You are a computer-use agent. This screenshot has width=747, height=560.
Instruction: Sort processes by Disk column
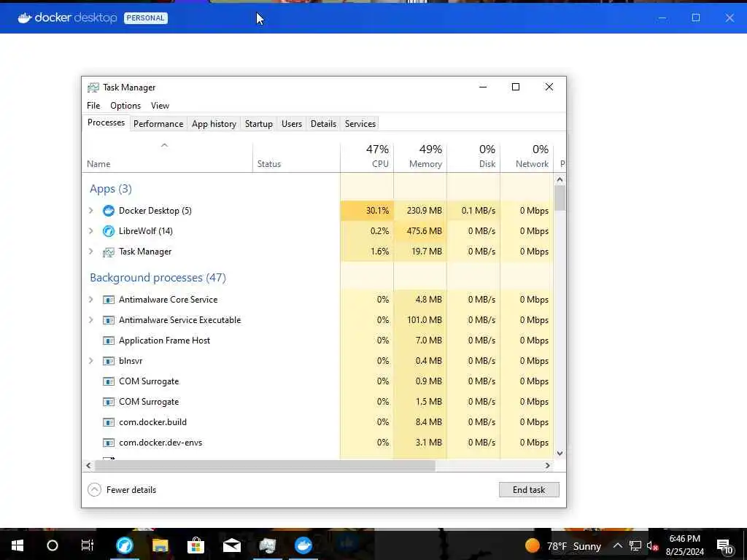[x=473, y=156]
